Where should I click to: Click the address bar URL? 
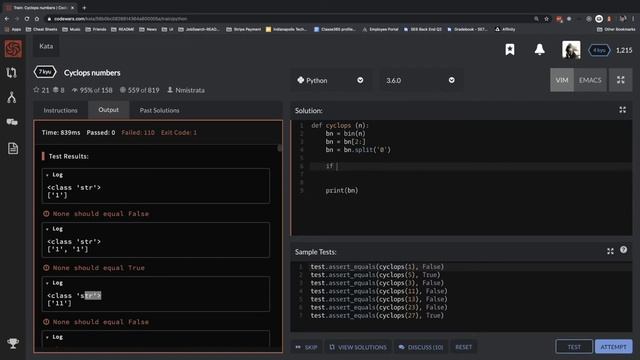(x=121, y=19)
